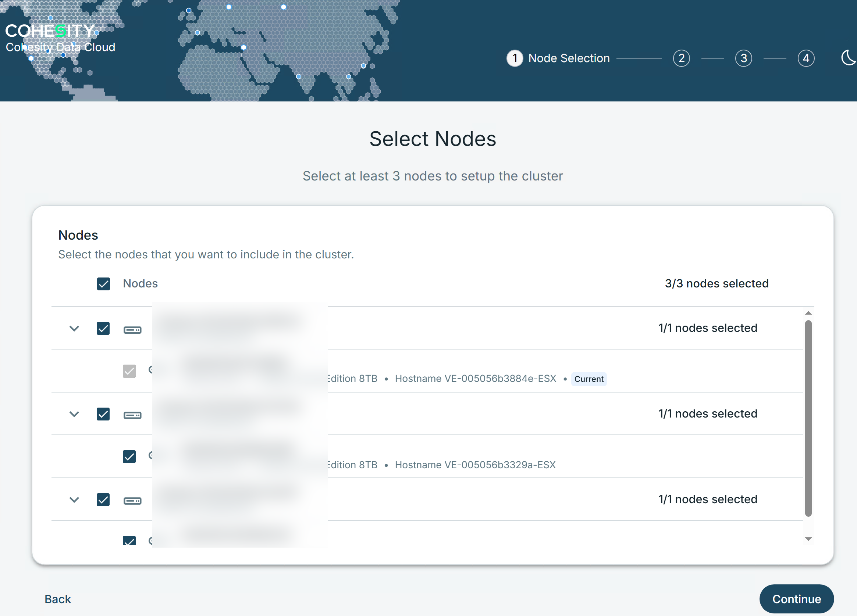Screen dimensions: 857x616
Task: Click the Continue button
Action: 796,599
